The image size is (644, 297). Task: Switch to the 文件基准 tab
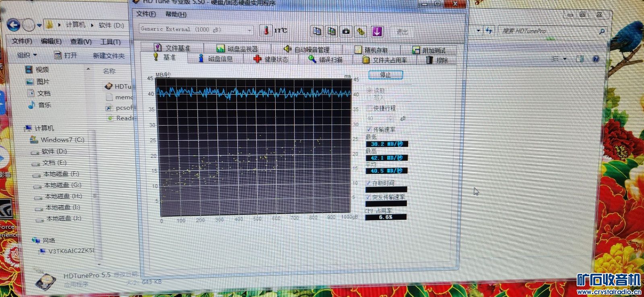tap(172, 48)
